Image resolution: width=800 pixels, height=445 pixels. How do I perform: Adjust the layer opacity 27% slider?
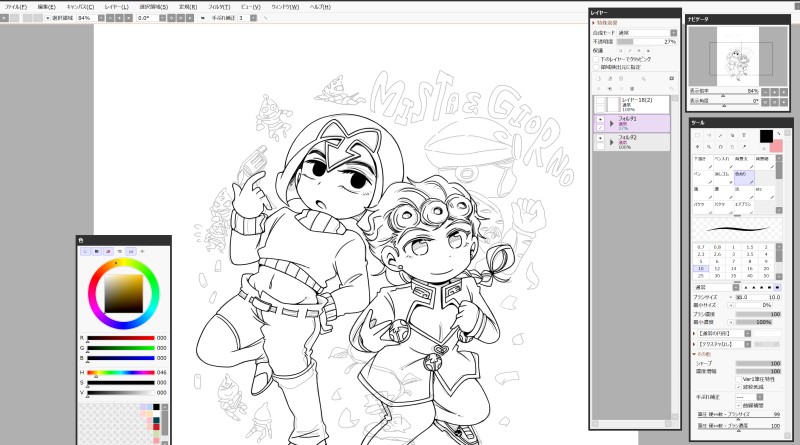646,41
